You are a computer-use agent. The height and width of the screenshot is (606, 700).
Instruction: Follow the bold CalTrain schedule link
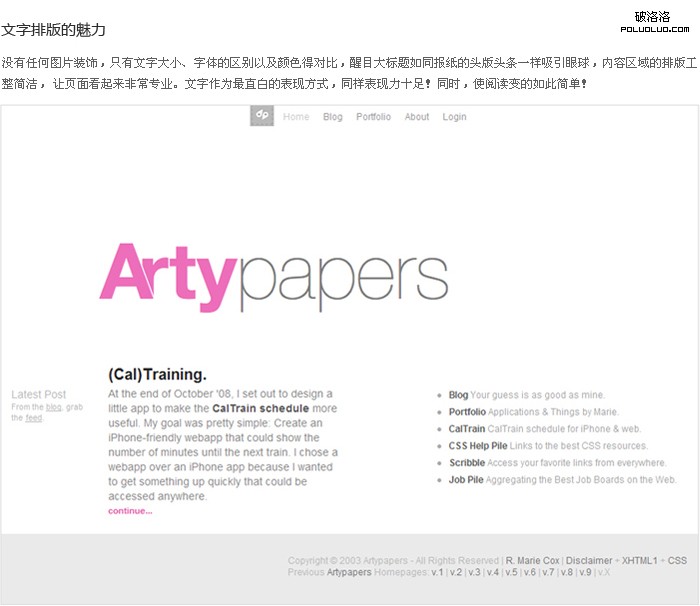(260, 409)
